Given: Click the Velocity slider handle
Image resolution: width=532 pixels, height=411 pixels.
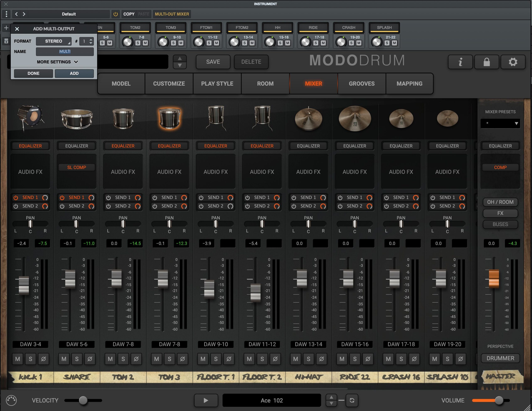Looking at the screenshot, I should click(83, 400).
